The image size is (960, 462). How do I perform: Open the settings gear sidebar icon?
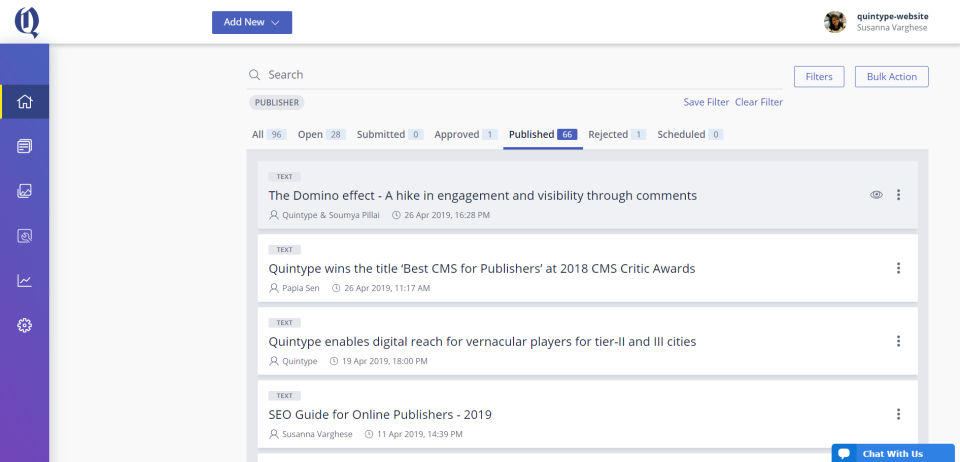pos(25,325)
